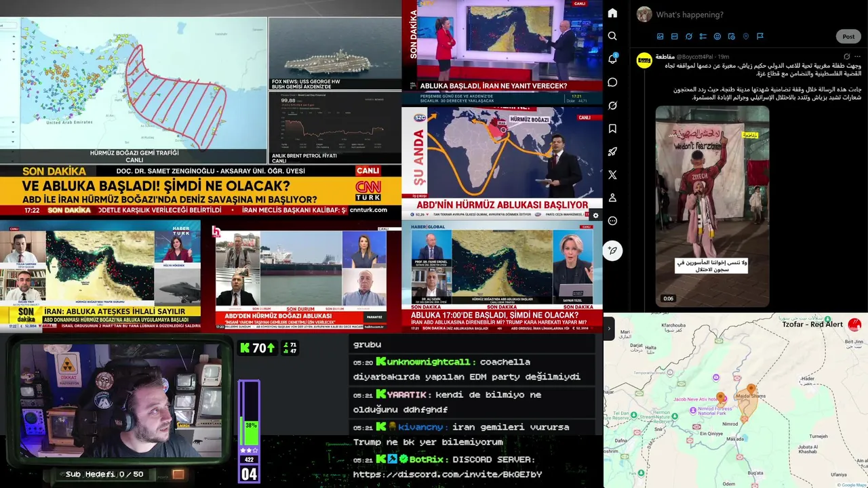This screenshot has height=488, width=868.
Task: Add a GIF in post composer
Action: click(674, 37)
